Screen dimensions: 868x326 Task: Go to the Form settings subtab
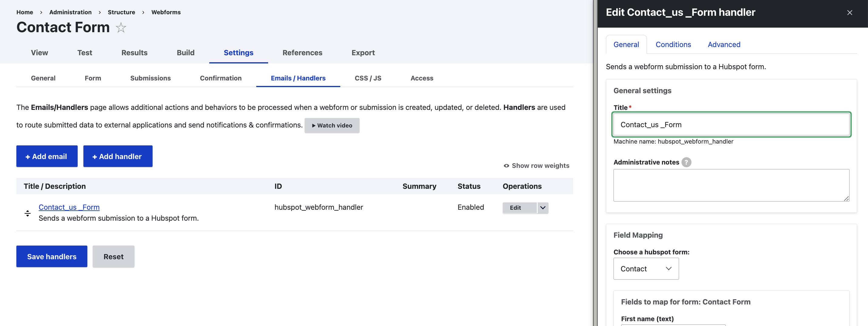(x=93, y=78)
